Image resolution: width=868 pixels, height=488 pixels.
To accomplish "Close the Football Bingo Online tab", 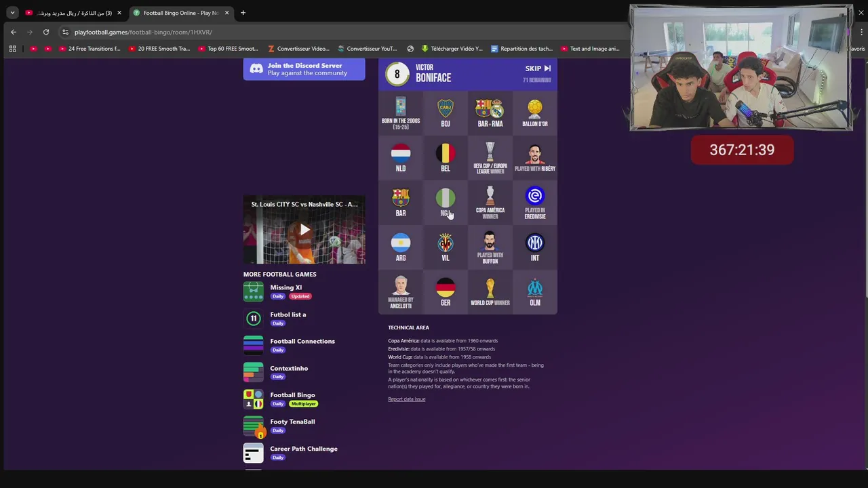I will tap(226, 13).
